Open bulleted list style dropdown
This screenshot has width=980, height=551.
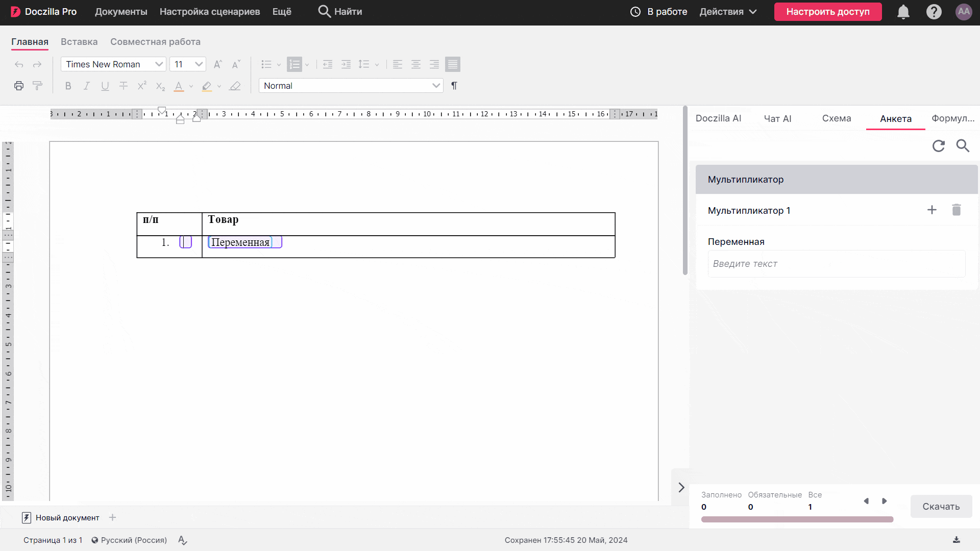coord(279,65)
